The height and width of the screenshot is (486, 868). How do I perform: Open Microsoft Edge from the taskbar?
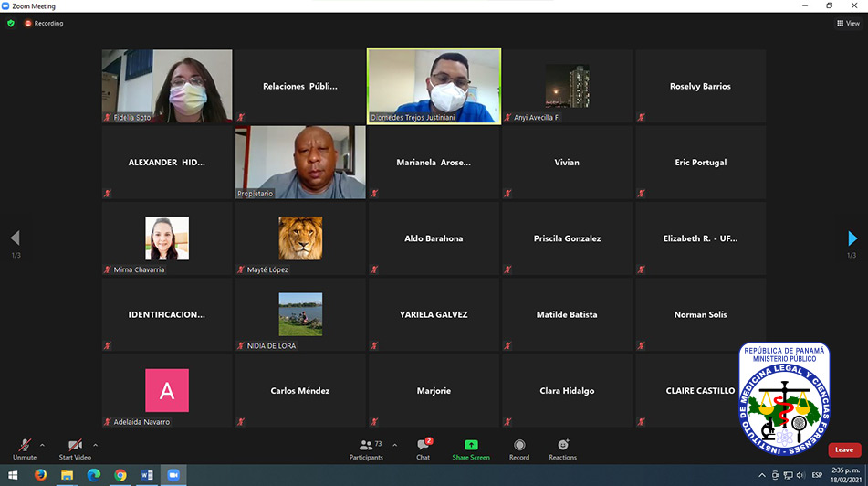pyautogui.click(x=93, y=475)
